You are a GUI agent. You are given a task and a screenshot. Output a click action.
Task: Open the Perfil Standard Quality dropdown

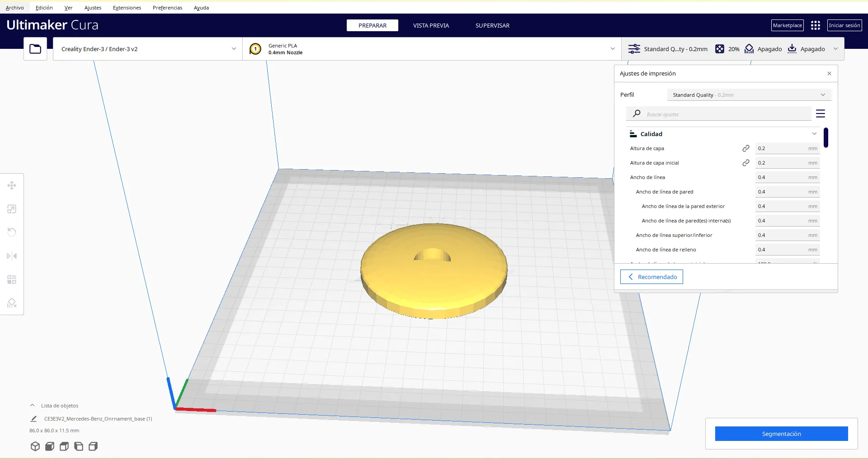(749, 95)
